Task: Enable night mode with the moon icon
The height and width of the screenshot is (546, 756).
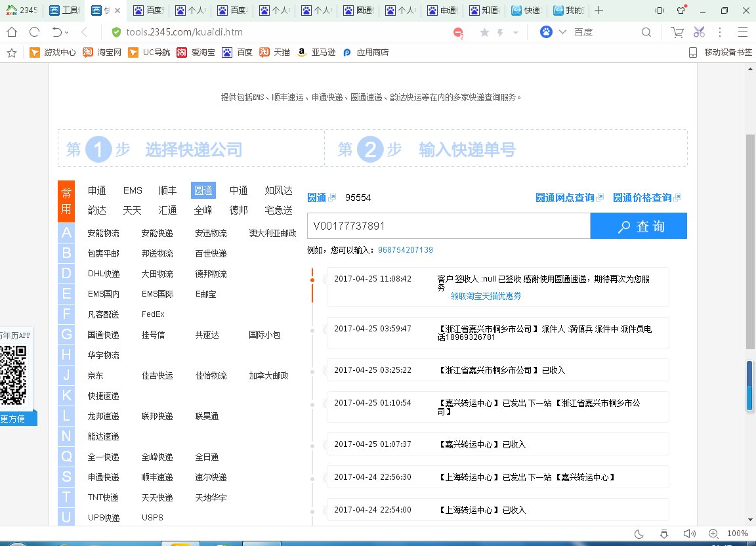Action: (x=639, y=534)
